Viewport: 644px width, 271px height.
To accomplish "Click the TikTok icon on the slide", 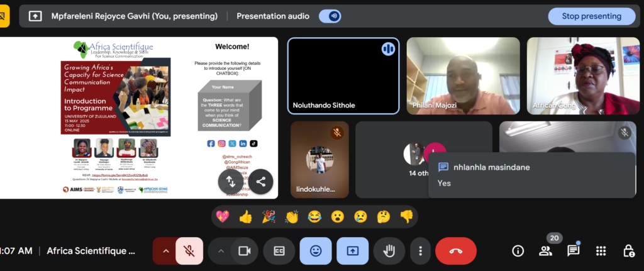I will click(253, 144).
